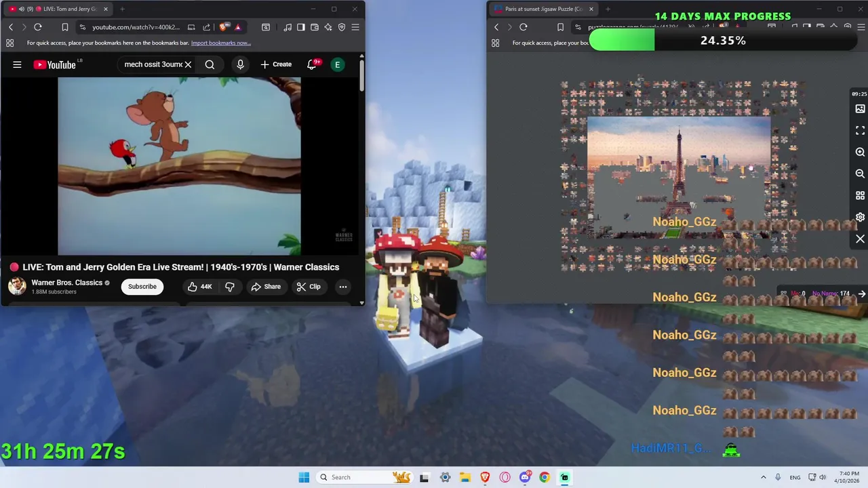Viewport: 868px width, 488px height.
Task: Click the Share button under the video
Action: 266,286
